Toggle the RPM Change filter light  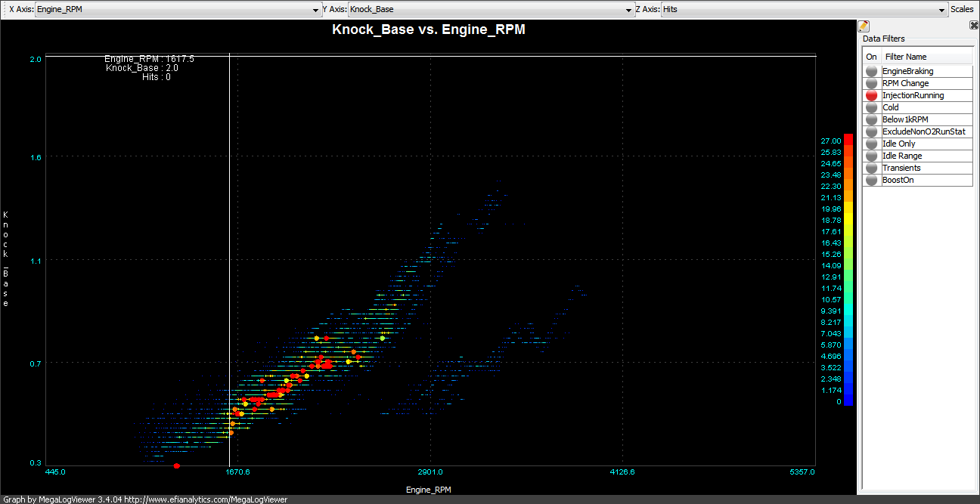click(x=872, y=83)
